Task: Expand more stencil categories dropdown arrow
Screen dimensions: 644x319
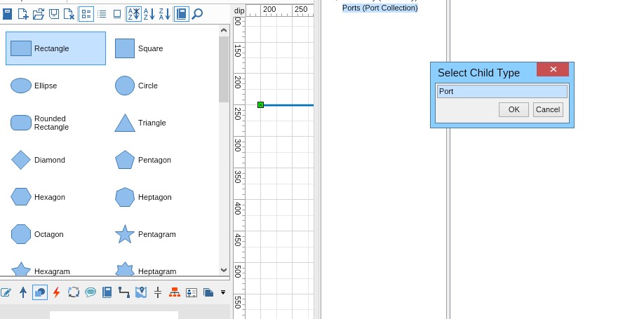Action: coord(223,292)
